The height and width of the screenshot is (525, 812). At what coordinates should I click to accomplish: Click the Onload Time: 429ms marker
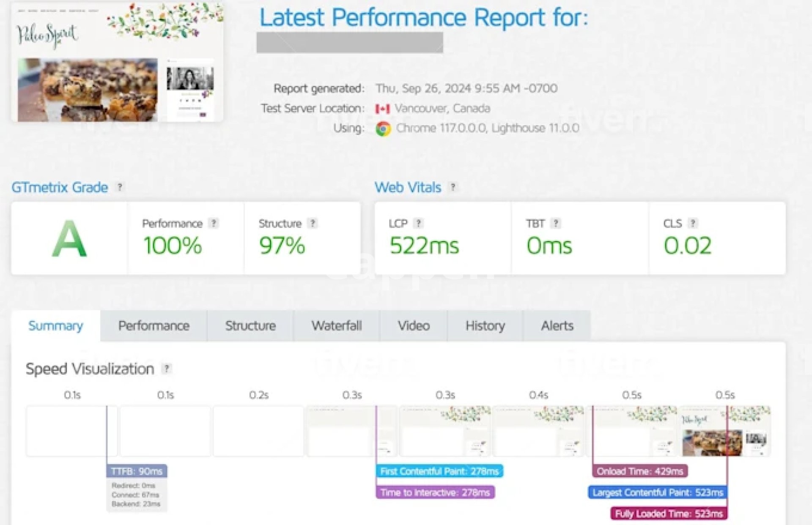coord(639,471)
